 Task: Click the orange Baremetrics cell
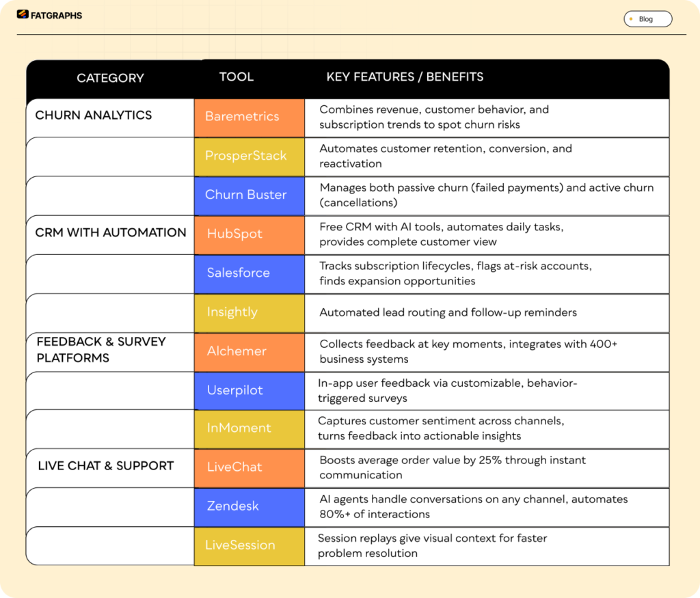249,117
